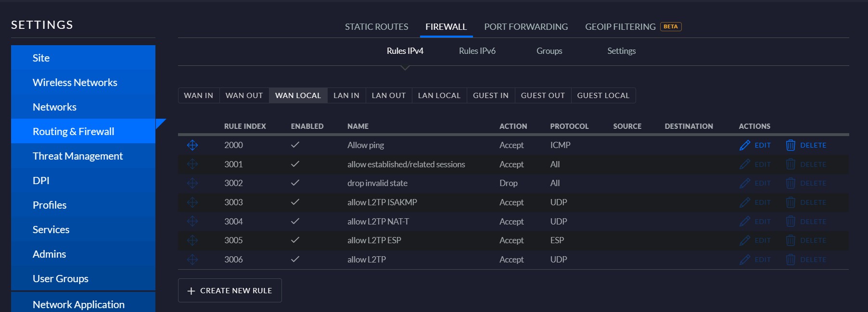Click the move handle icon for rule 3004
The height and width of the screenshot is (312, 868).
[x=192, y=222]
